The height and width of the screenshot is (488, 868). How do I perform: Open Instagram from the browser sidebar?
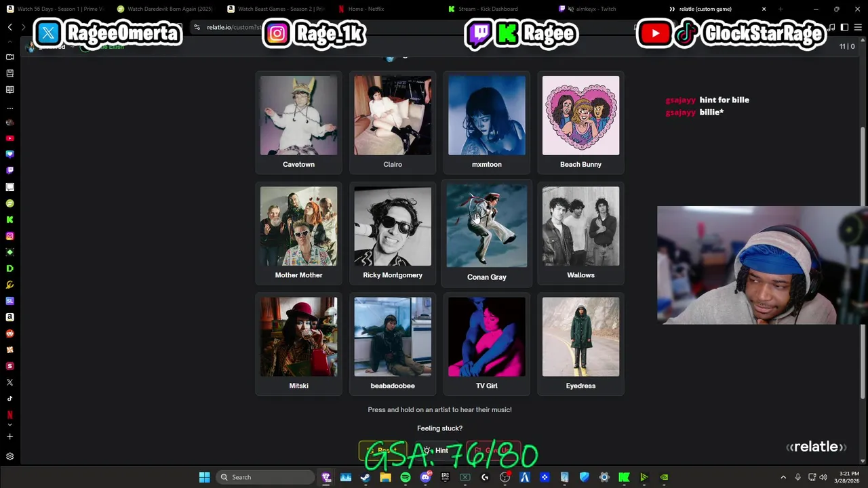(x=9, y=236)
